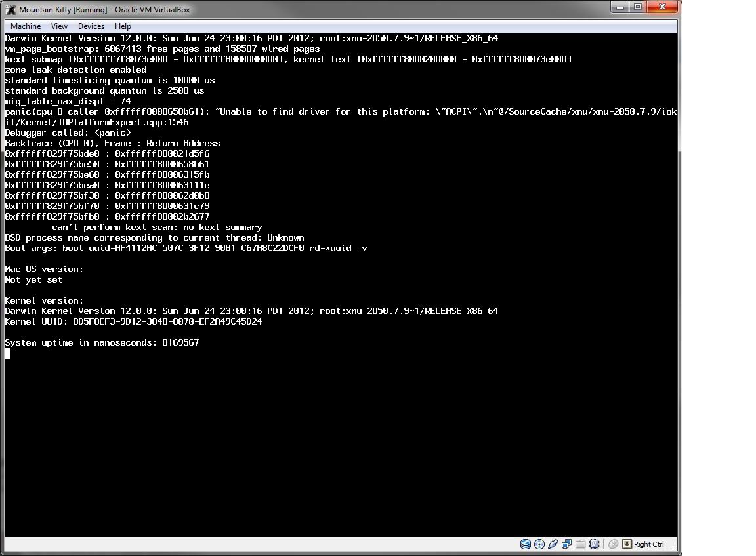
Task: Click the 'Boot args: boot-uuid' line
Action: click(x=186, y=248)
